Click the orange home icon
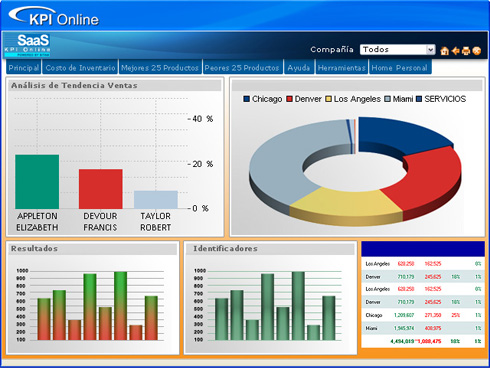This screenshot has height=368, width=490. [444, 51]
